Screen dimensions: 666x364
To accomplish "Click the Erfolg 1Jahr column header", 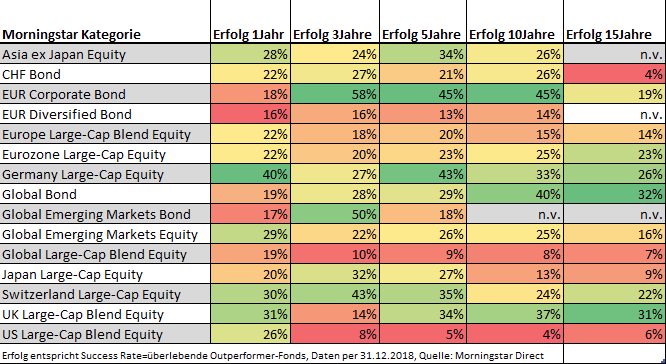I will [x=250, y=21].
